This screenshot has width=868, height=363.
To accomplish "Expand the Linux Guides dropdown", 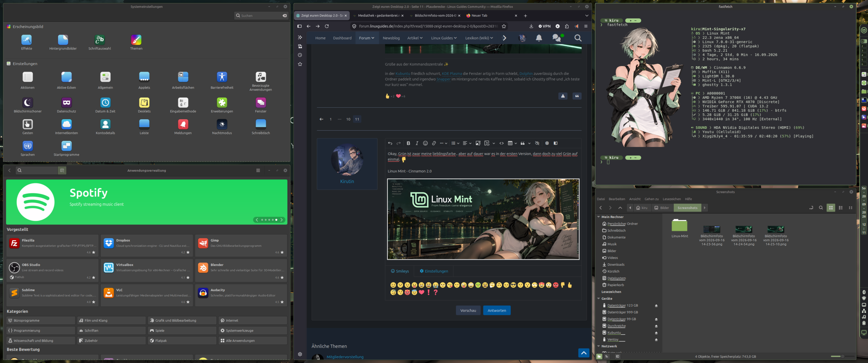I will [x=444, y=38].
